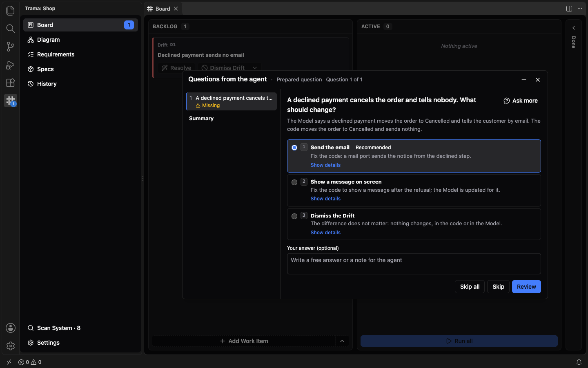Image resolution: width=588 pixels, height=368 pixels.
Task: Open the Search icon in activity bar
Action: (x=11, y=28)
